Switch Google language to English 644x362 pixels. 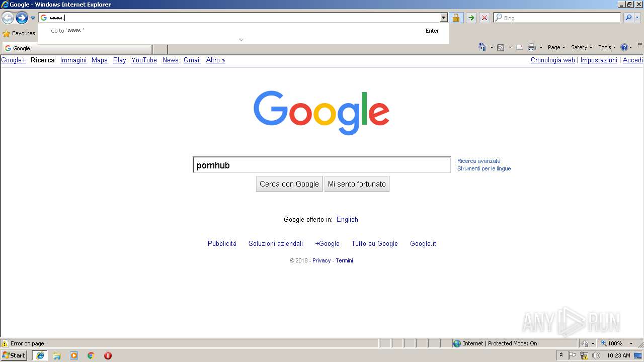point(347,220)
